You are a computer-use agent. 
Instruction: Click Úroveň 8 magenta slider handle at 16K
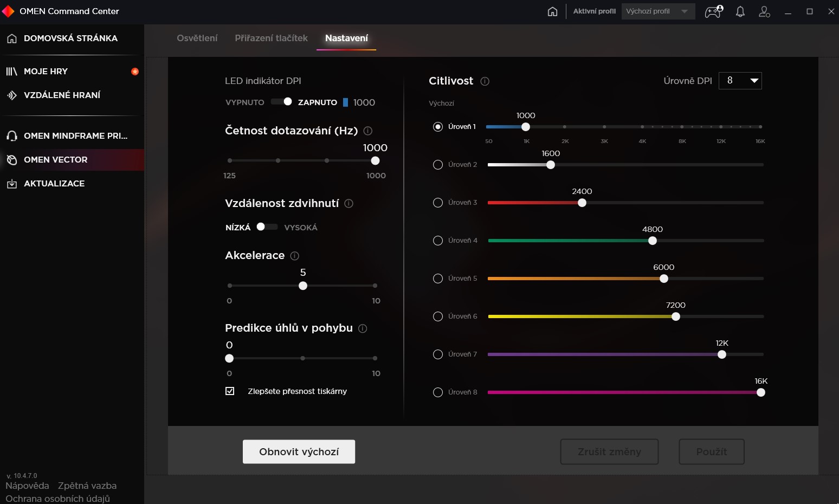pyautogui.click(x=761, y=392)
